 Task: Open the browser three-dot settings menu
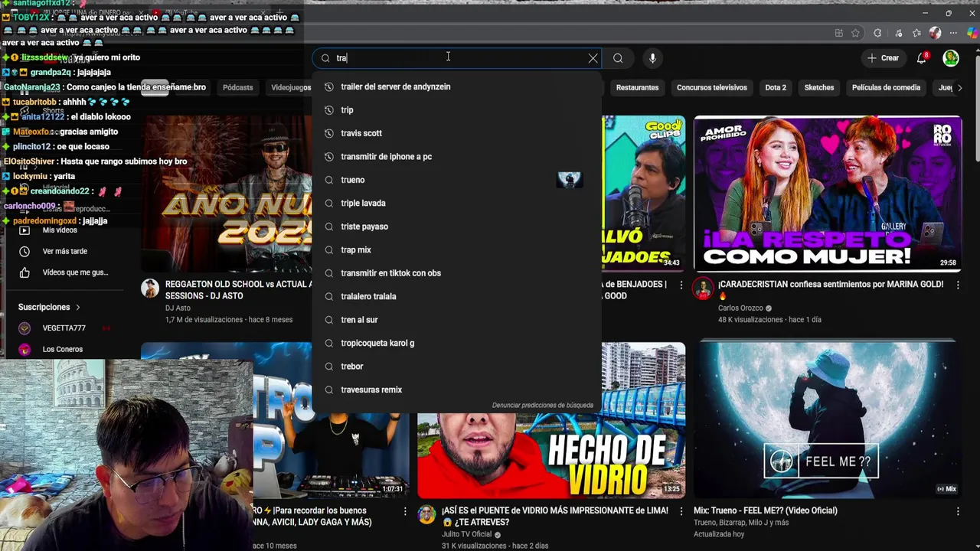(x=953, y=33)
